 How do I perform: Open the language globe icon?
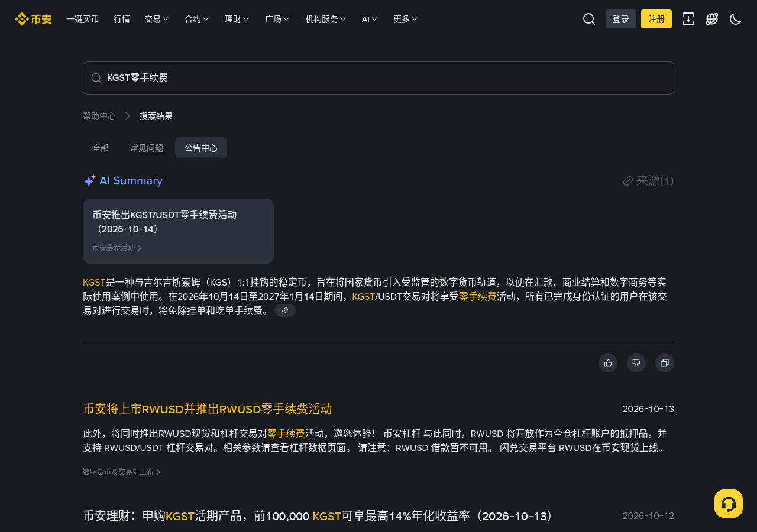click(x=712, y=19)
